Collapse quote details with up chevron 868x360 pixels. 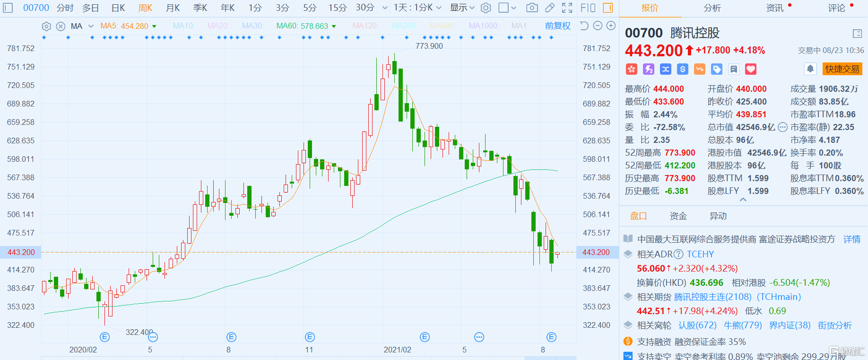click(743, 200)
